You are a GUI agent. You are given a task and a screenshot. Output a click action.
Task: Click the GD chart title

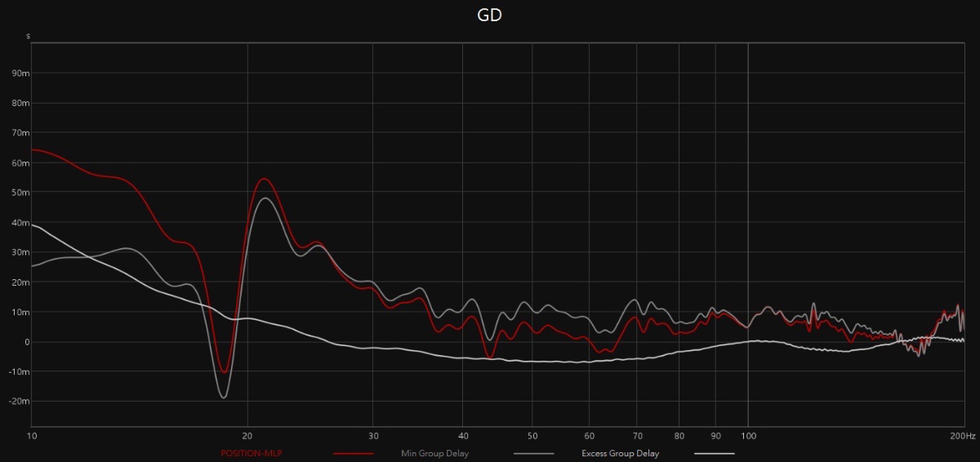coord(489,16)
